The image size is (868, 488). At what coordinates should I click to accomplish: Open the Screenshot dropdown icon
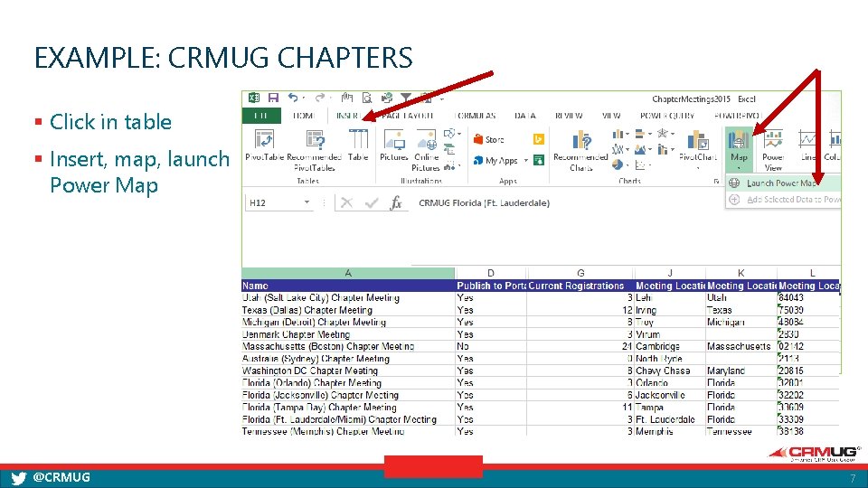pos(452,165)
